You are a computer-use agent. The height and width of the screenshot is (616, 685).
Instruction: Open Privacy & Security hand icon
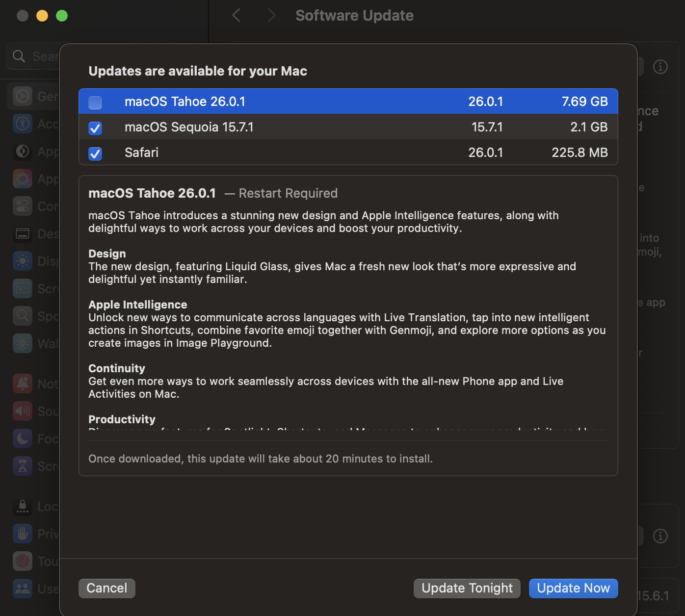(x=23, y=534)
